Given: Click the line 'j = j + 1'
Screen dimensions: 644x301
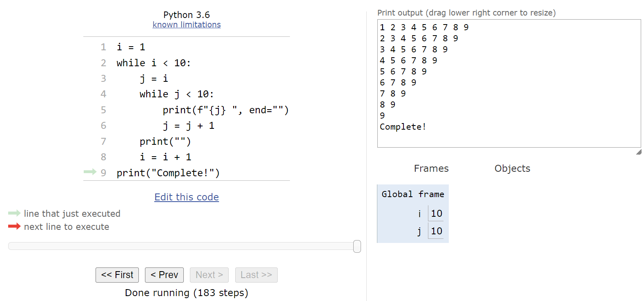Looking at the screenshot, I should (x=188, y=126).
